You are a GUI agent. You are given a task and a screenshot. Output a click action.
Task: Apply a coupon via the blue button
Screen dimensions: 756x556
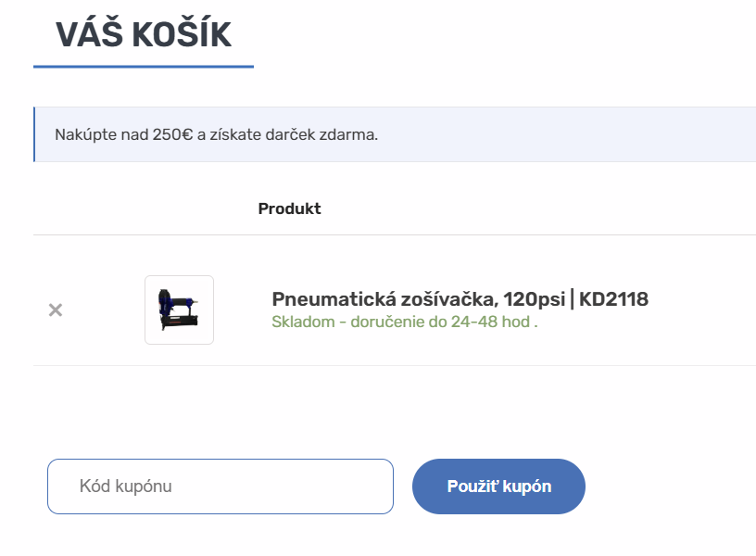click(498, 486)
